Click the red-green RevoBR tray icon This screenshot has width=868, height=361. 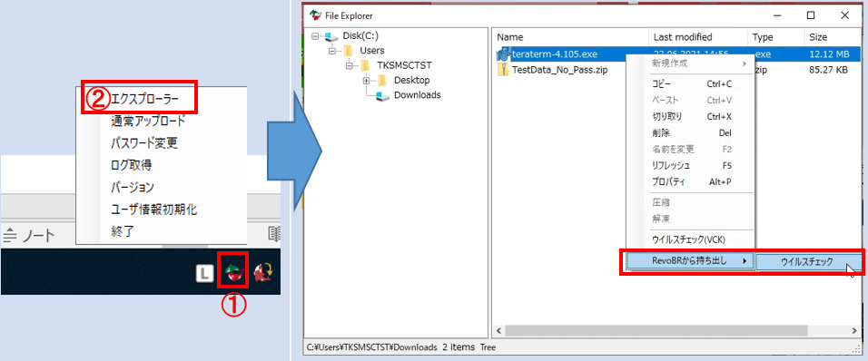pyautogui.click(x=233, y=271)
